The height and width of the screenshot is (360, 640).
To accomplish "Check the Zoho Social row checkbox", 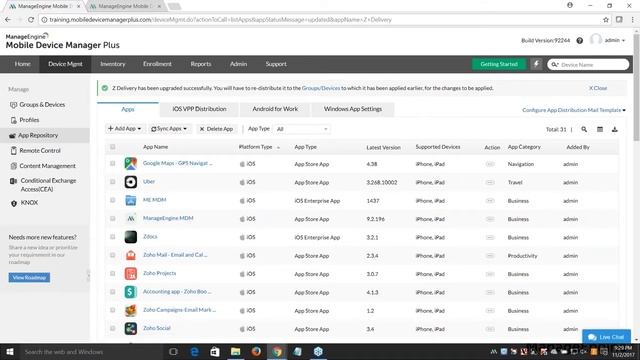I will [113, 328].
